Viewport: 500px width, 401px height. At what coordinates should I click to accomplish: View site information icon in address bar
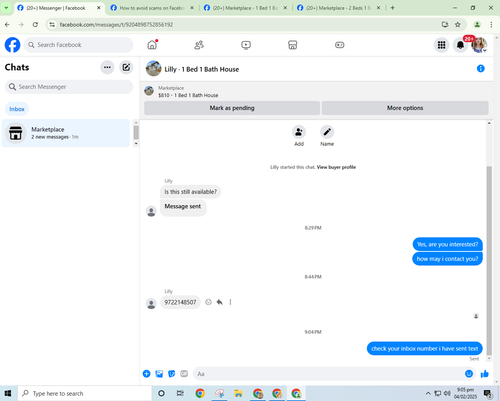[52, 24]
